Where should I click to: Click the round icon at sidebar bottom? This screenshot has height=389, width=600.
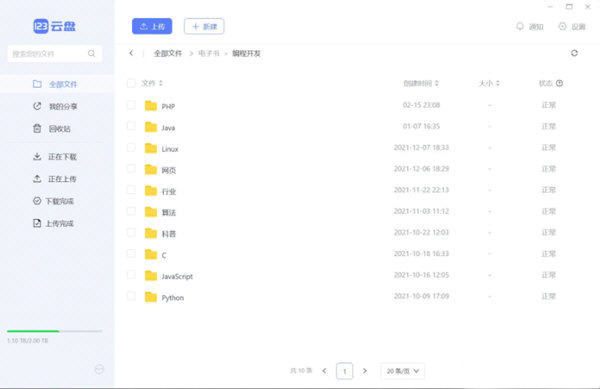99,369
